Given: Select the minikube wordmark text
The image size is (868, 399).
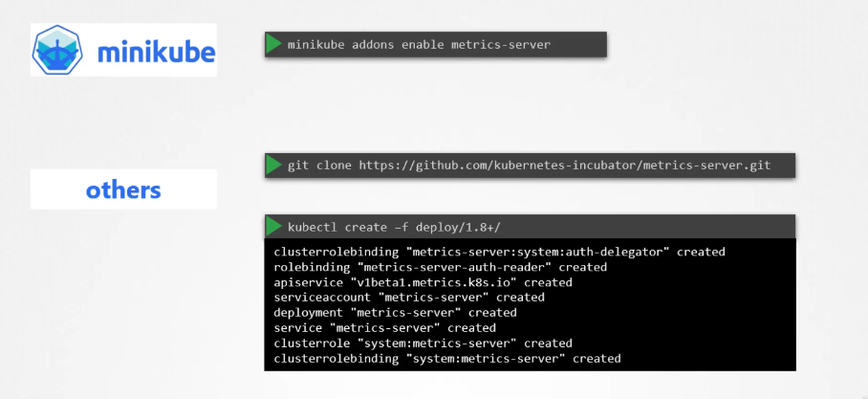Looking at the screenshot, I should click(x=156, y=52).
